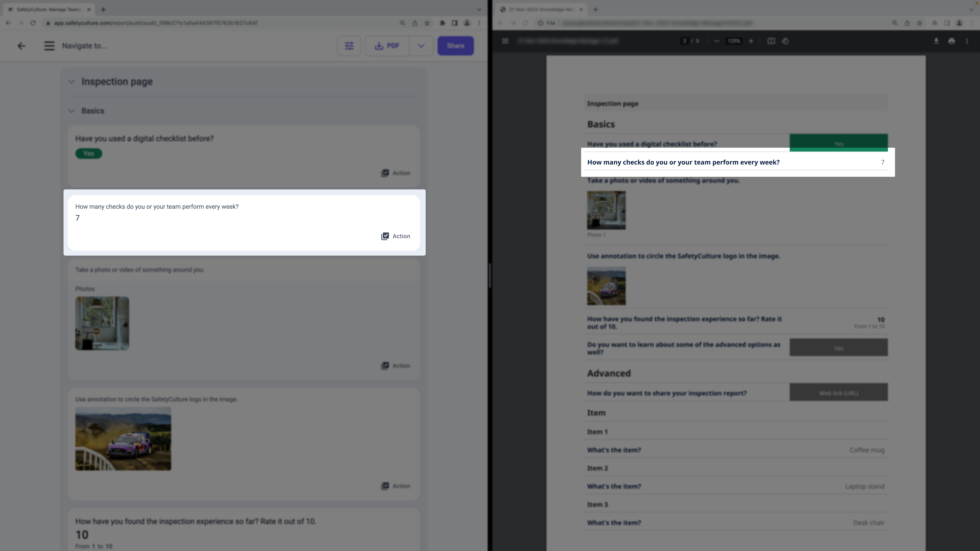Expand the PDF export options dropdown arrow

(421, 46)
